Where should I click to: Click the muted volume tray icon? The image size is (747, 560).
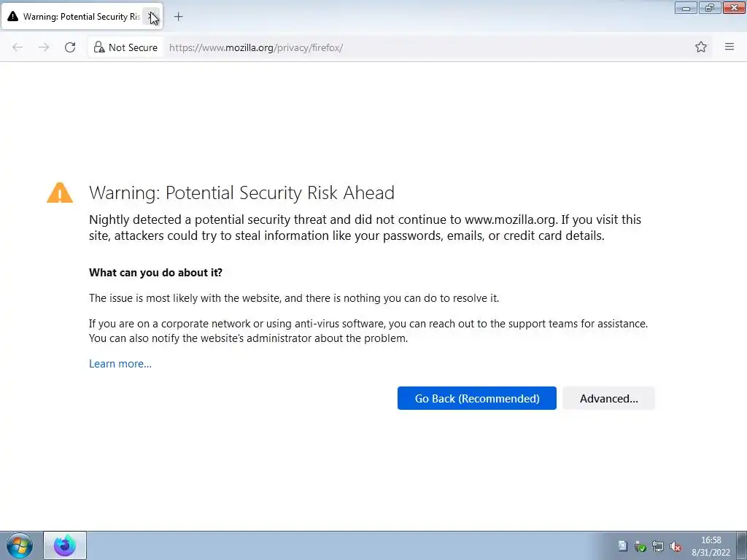coord(675,547)
